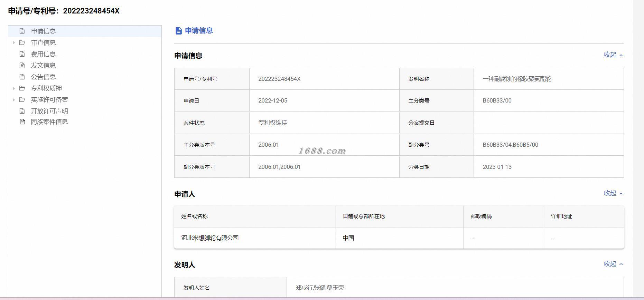Click the 申请日 label cell
Screen dimensions: 644x300
click(x=212, y=101)
